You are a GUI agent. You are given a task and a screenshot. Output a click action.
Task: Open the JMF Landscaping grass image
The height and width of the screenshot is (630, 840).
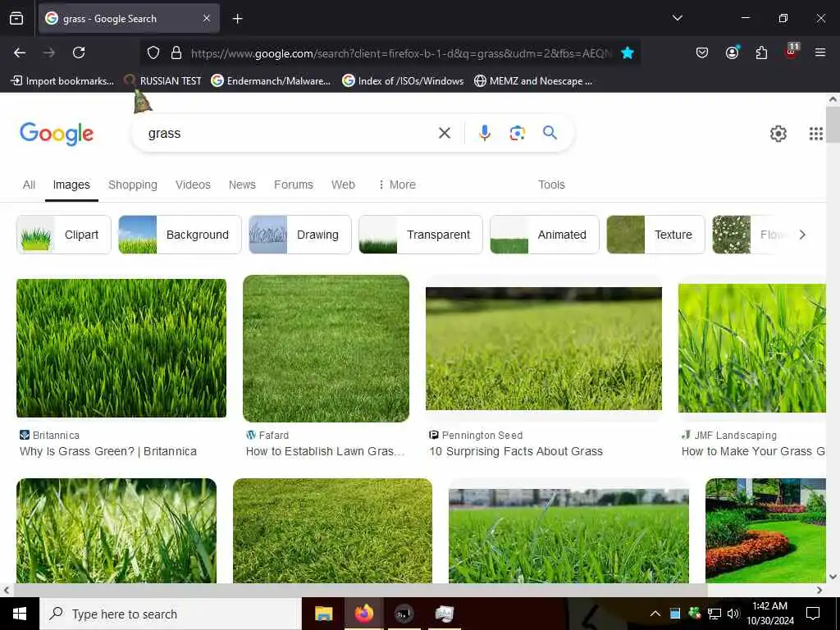752,348
